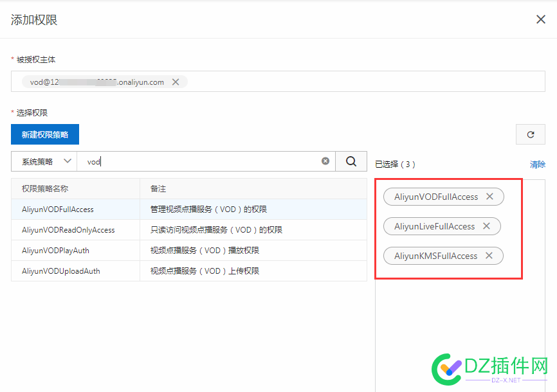The width and height of the screenshot is (557, 392).
Task: Remove the selected AliyunLiveFullAccess tag
Action: point(486,226)
